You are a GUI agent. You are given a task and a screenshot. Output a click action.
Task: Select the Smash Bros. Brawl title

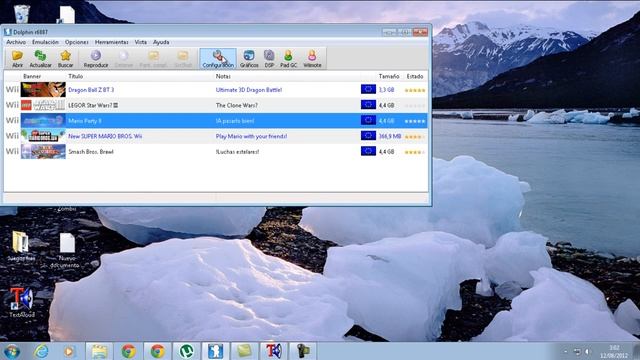pyautogui.click(x=91, y=152)
